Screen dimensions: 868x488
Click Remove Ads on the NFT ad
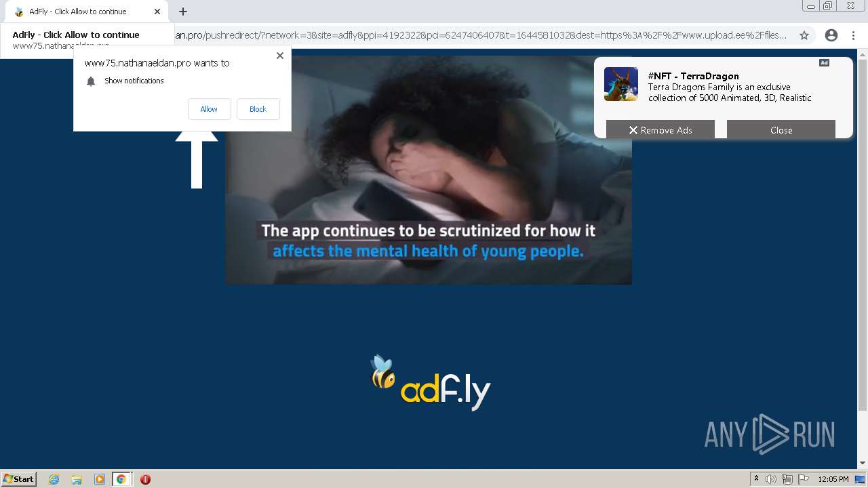(660, 129)
